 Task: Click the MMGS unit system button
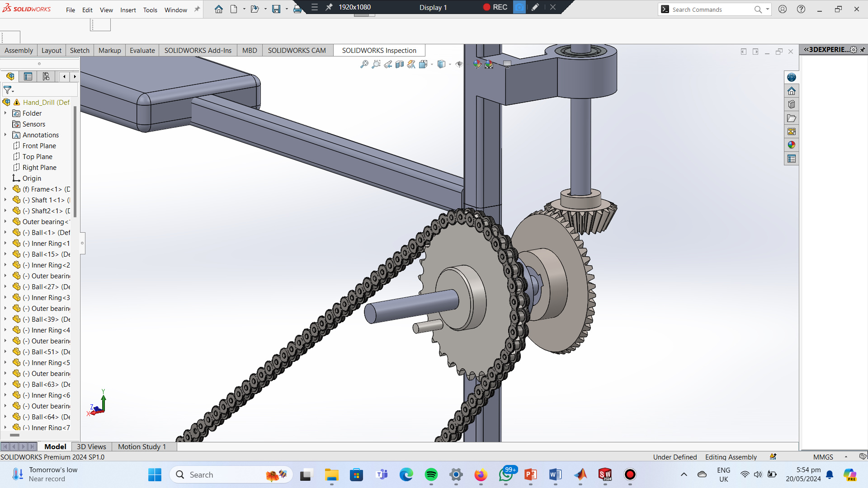[x=823, y=457]
